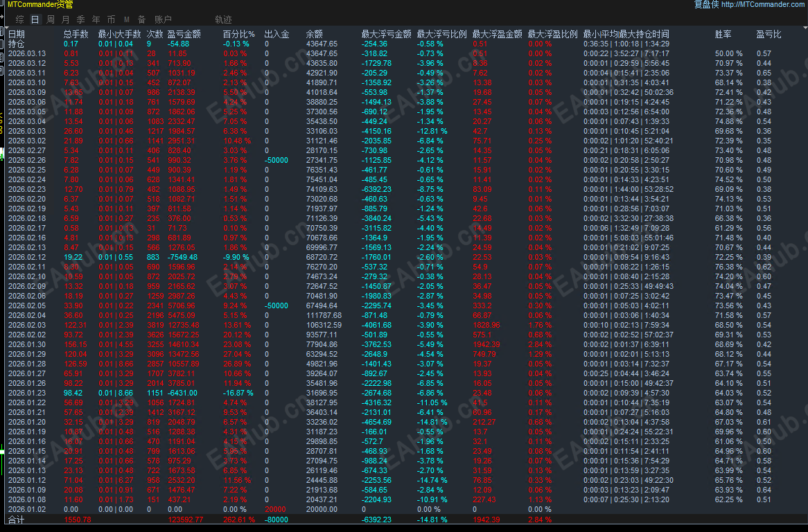This screenshot has width=808, height=532.
Task: Click the 复盘侠 label link
Action: pos(706,5)
